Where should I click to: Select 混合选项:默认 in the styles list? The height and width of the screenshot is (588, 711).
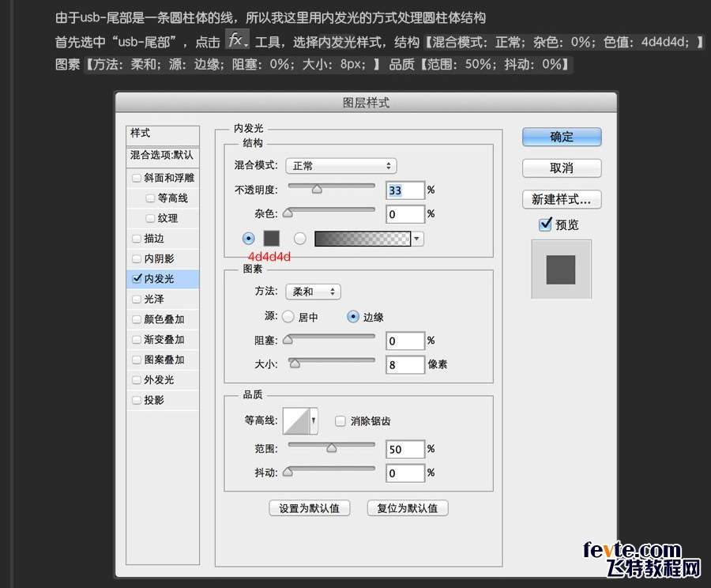162,155
